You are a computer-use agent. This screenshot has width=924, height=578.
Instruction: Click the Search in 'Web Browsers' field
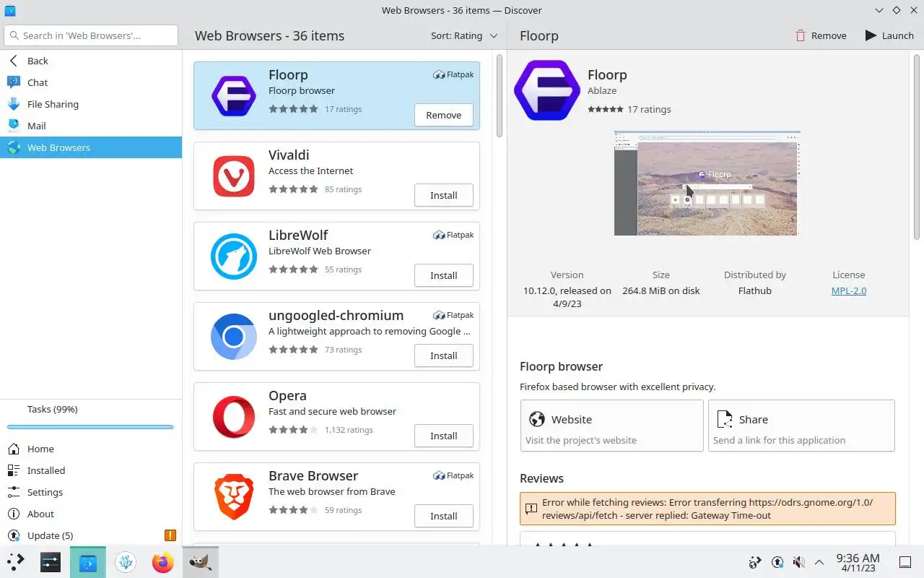point(91,35)
